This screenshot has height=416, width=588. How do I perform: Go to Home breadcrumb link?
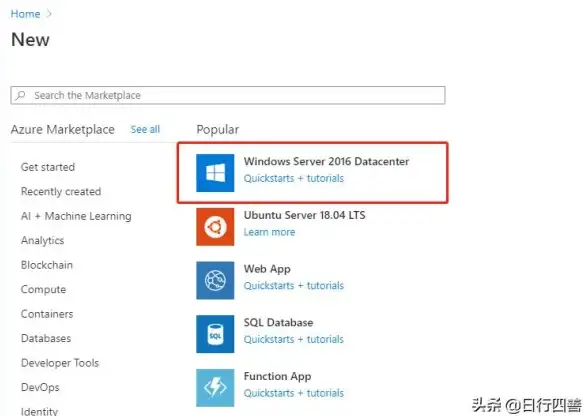tap(25, 14)
